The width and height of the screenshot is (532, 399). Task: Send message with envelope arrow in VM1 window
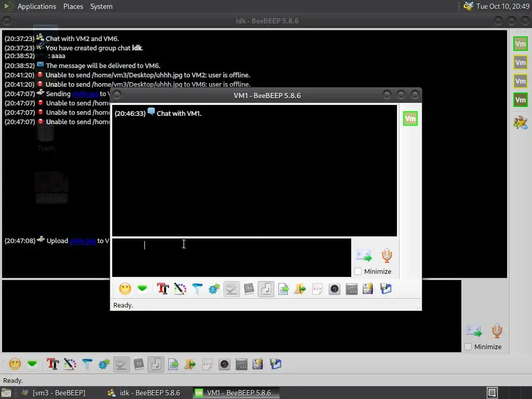coord(364,256)
